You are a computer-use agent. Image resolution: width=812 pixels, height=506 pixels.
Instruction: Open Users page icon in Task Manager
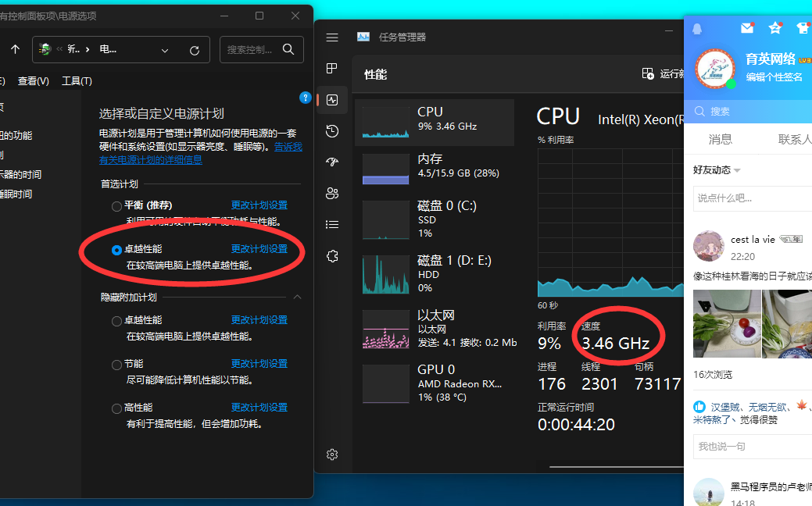332,194
